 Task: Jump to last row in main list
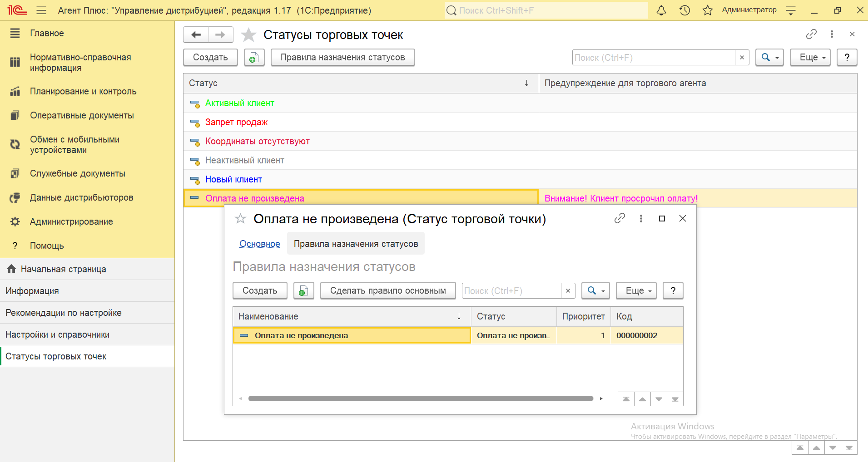(849, 447)
